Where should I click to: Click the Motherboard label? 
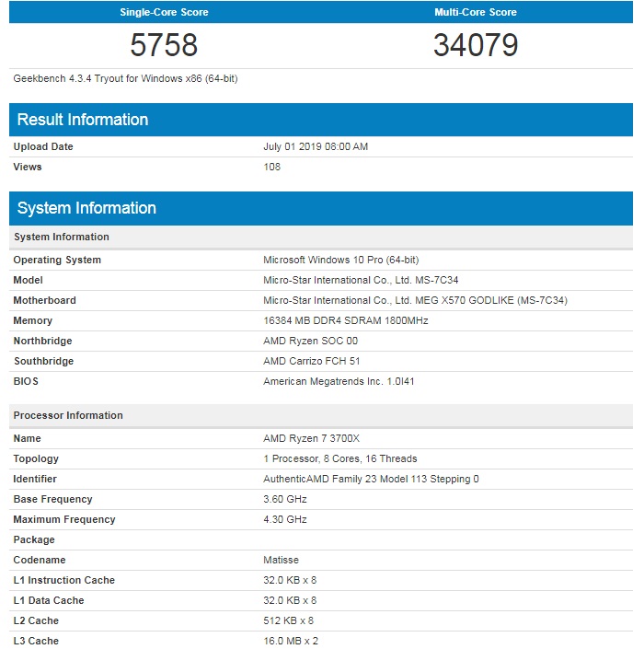[x=45, y=300]
